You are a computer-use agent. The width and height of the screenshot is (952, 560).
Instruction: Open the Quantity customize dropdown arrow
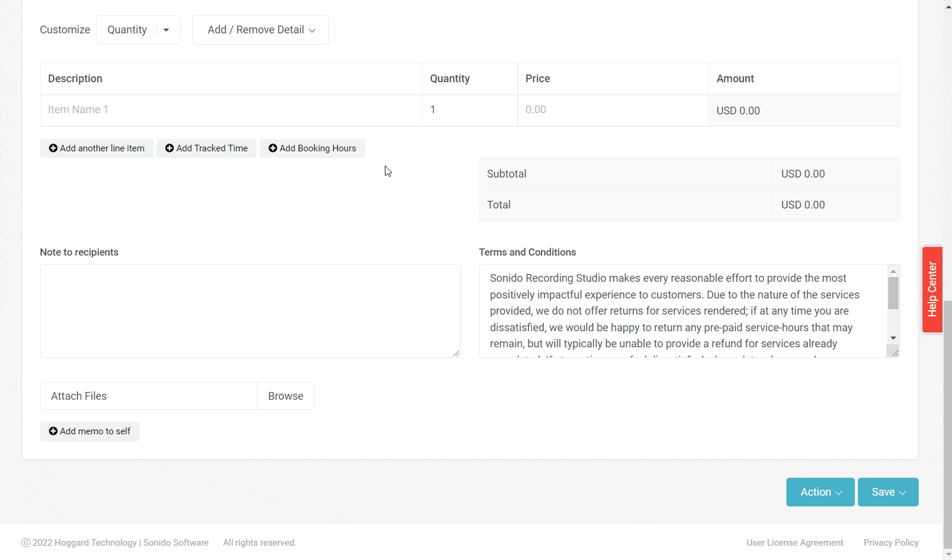166,30
